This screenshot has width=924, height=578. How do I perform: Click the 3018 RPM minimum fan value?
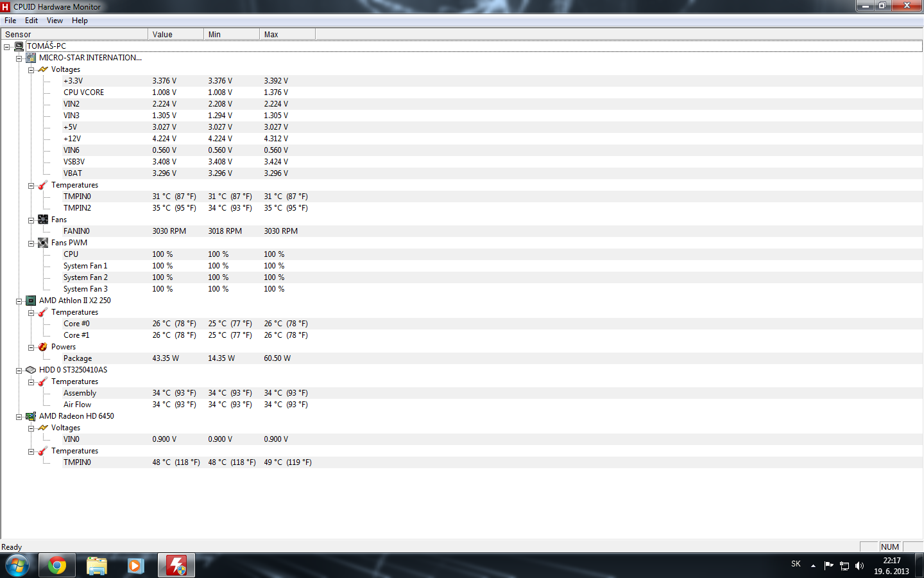coord(225,231)
